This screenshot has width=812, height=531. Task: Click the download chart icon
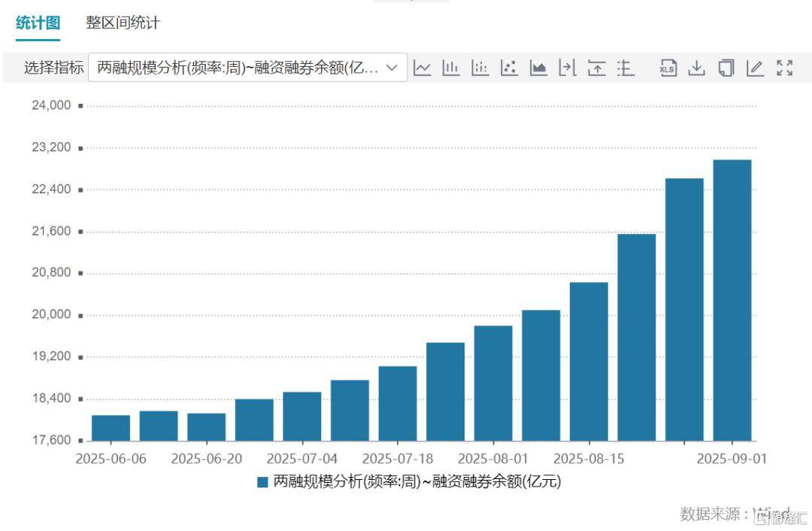(696, 68)
